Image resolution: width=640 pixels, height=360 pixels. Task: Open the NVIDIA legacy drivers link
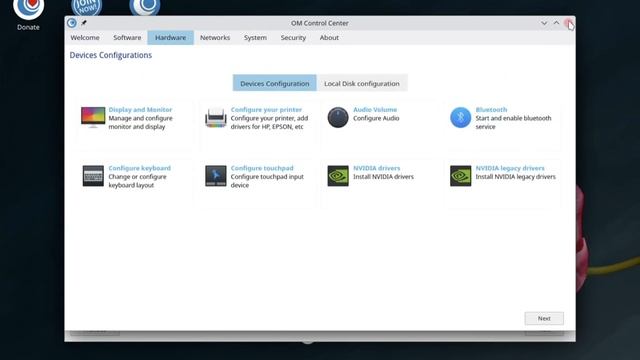point(510,168)
